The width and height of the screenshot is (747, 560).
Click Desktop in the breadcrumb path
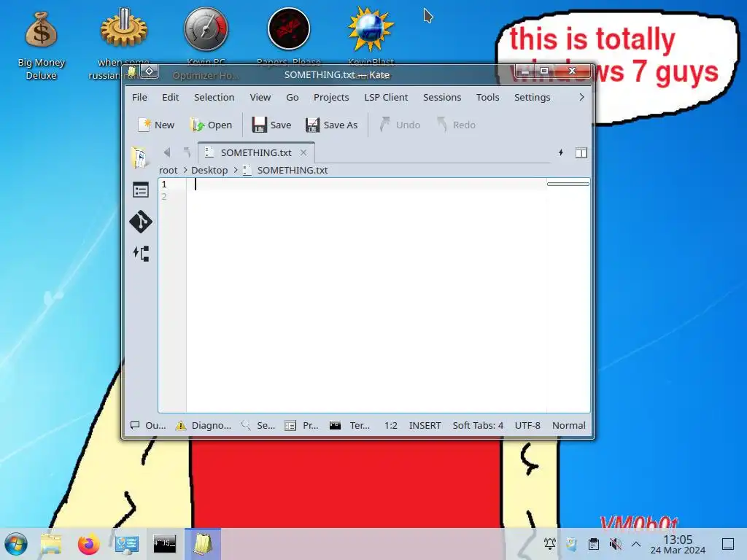tap(209, 170)
